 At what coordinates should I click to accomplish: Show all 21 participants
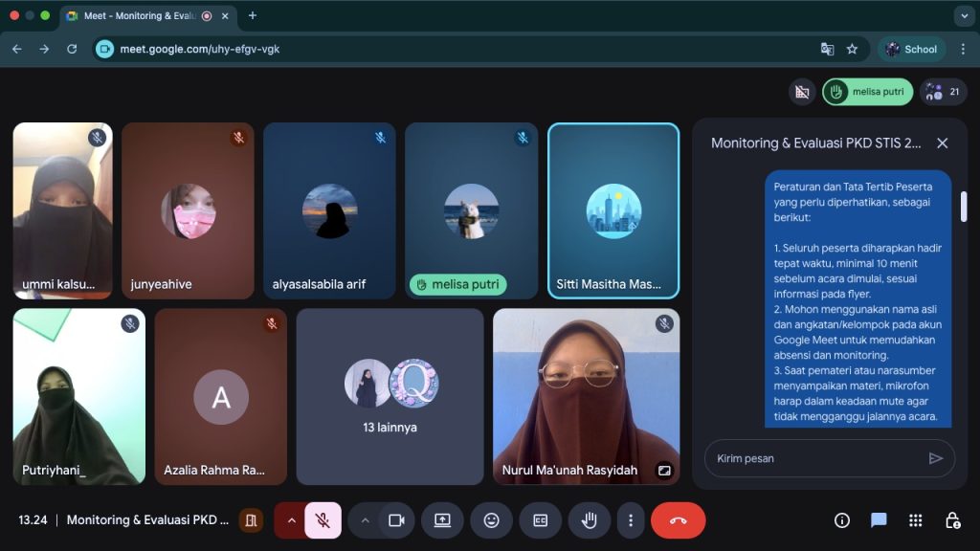click(x=944, y=92)
